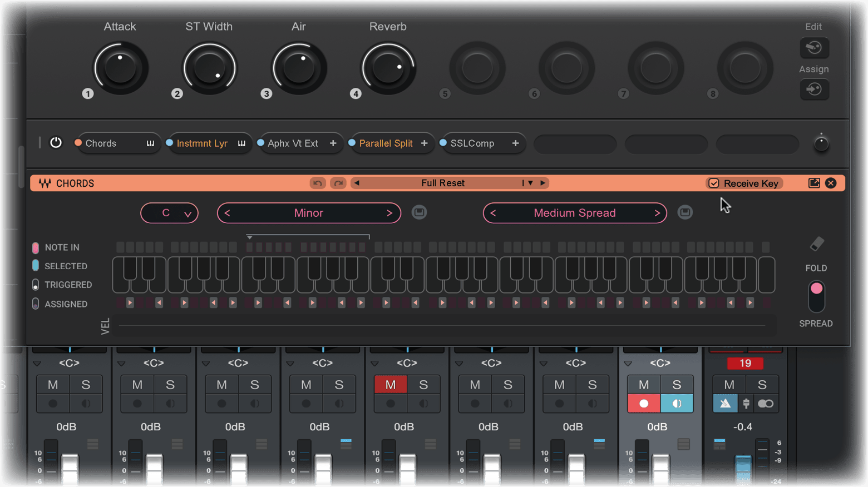Click the Assign macro control icon

point(814,90)
